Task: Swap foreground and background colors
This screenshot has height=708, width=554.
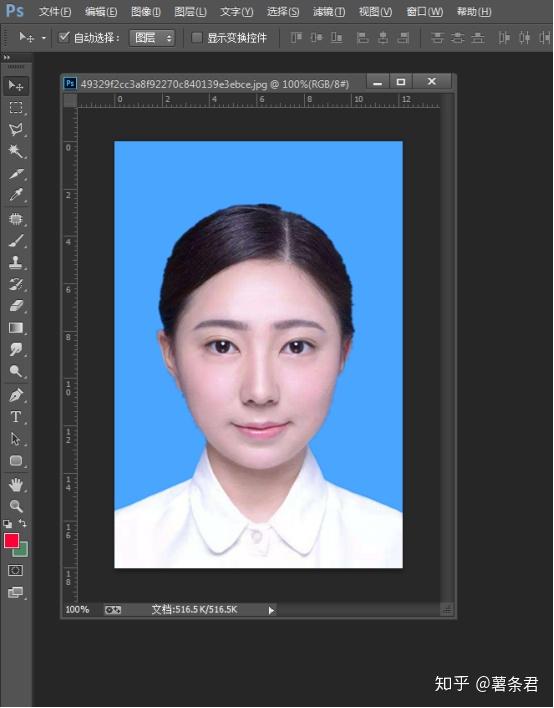Action: click(x=23, y=523)
